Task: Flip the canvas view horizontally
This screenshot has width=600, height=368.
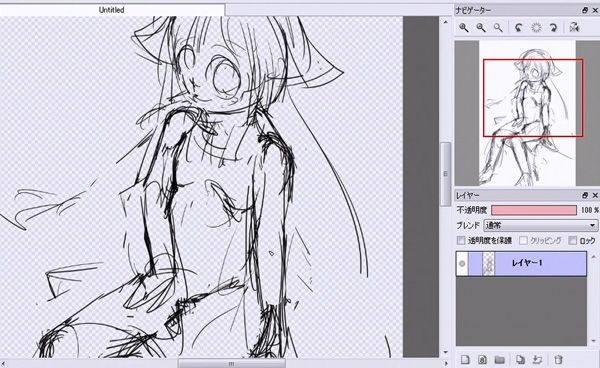Action: click(x=574, y=28)
